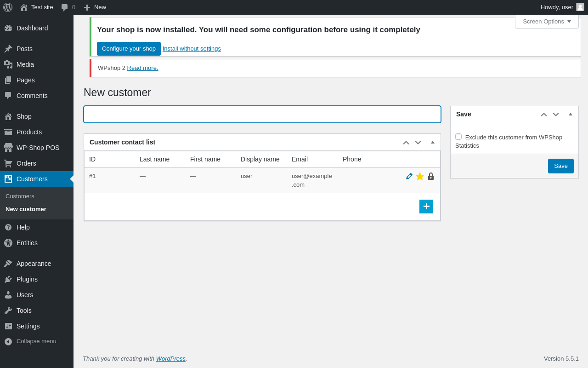Open Comments in the sidebar
Image resolution: width=588 pixels, height=368 pixels.
pos(37,96)
